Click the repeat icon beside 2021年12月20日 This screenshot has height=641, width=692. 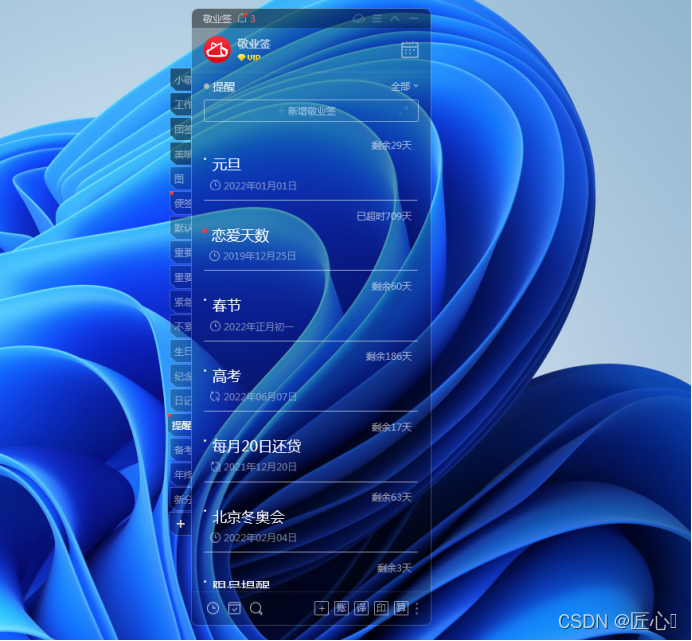(215, 467)
